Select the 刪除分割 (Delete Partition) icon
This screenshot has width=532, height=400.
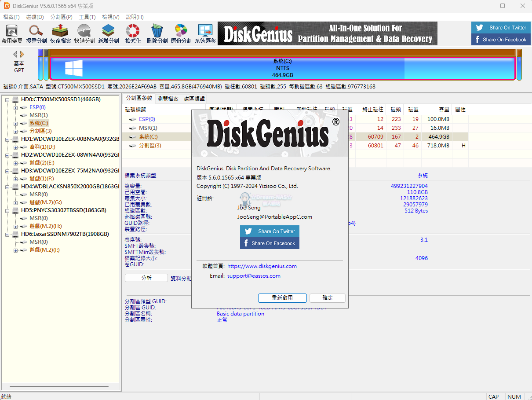coord(157,33)
